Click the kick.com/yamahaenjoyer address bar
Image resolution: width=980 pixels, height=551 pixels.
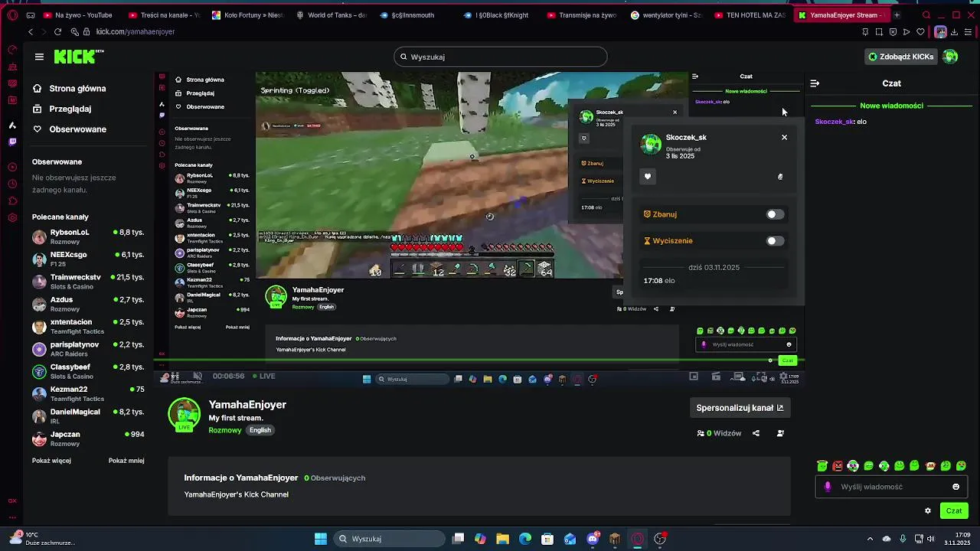click(136, 31)
